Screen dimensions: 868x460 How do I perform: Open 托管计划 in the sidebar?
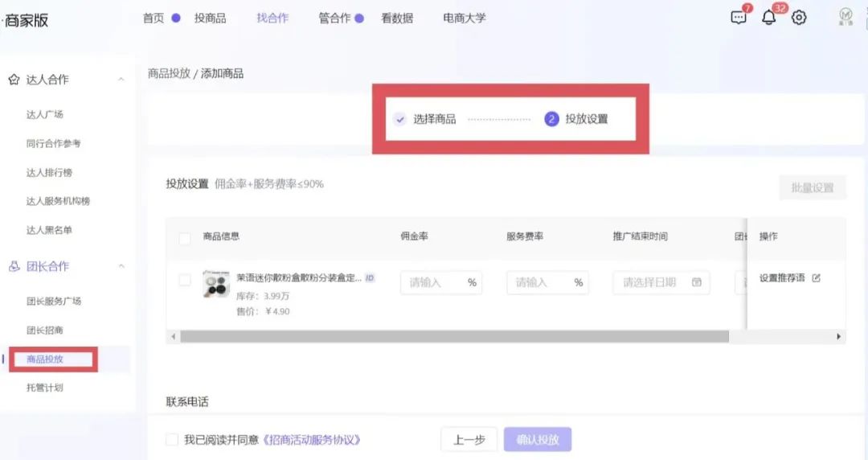coord(45,388)
